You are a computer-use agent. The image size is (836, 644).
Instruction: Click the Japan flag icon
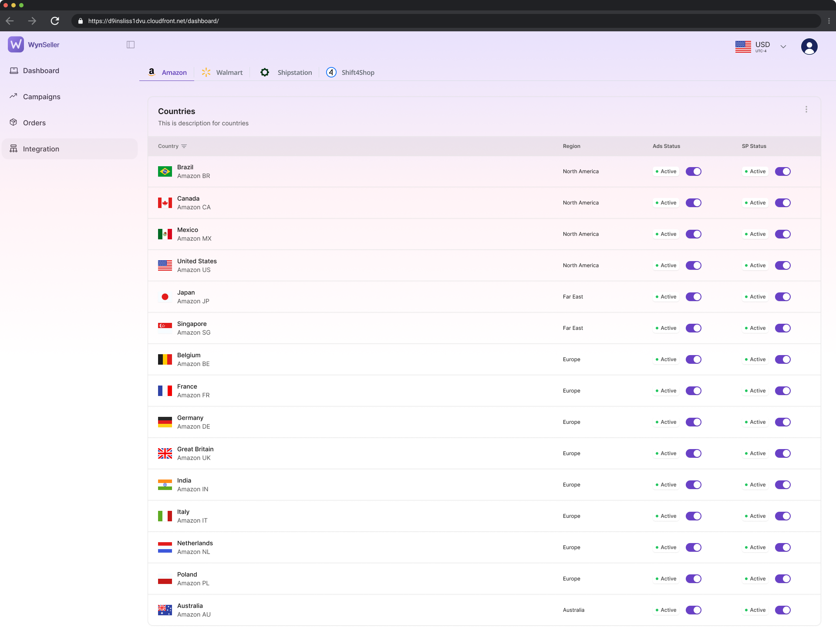[x=165, y=297]
